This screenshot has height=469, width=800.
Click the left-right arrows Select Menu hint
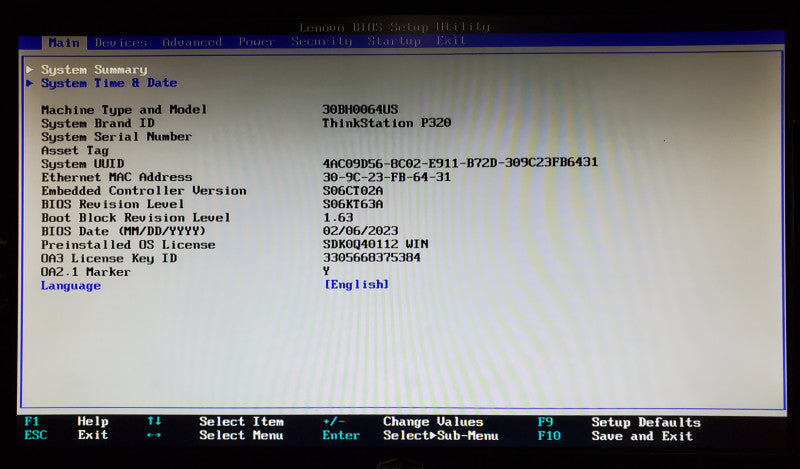(x=215, y=435)
